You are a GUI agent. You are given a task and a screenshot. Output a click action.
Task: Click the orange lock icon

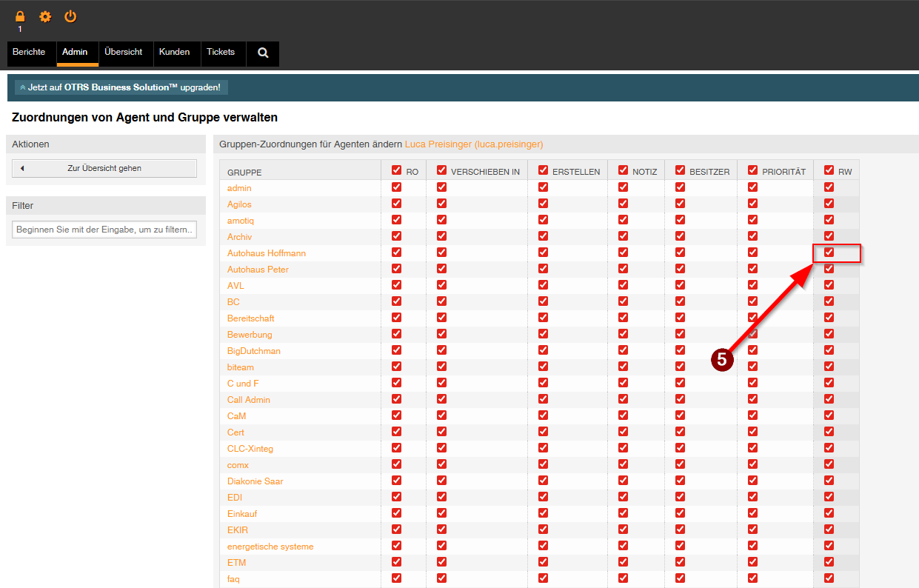[x=20, y=16]
